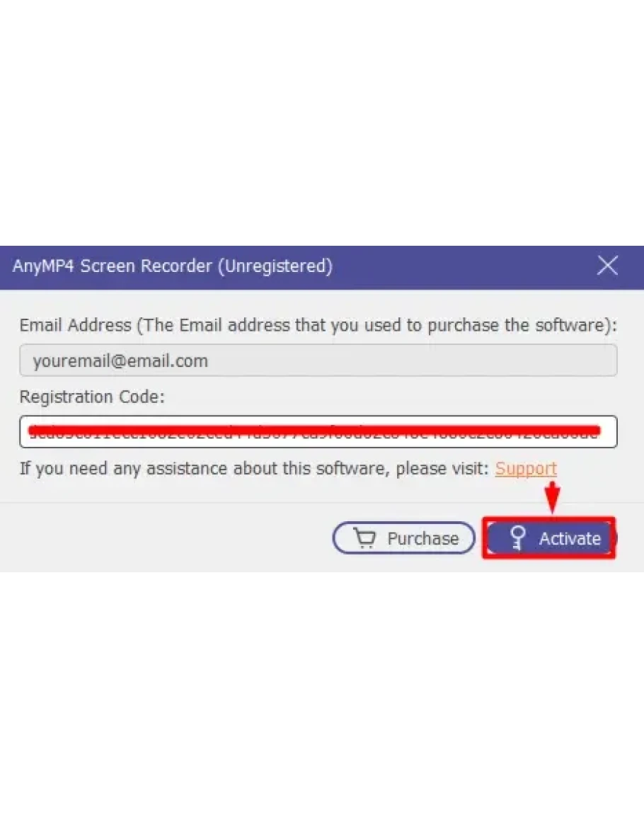Viewport: 644px width, 818px height.
Task: Click the assistance help text sentence
Action: [x=253, y=469]
